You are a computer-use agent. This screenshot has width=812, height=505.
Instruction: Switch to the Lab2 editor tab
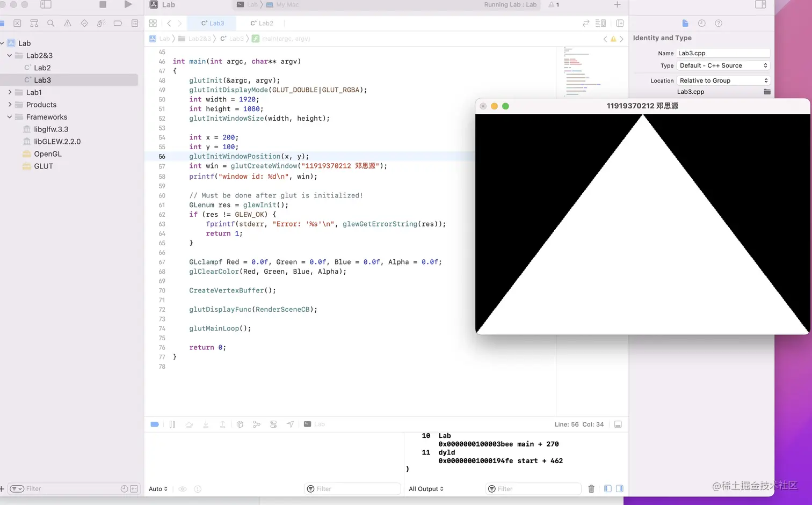click(x=262, y=23)
